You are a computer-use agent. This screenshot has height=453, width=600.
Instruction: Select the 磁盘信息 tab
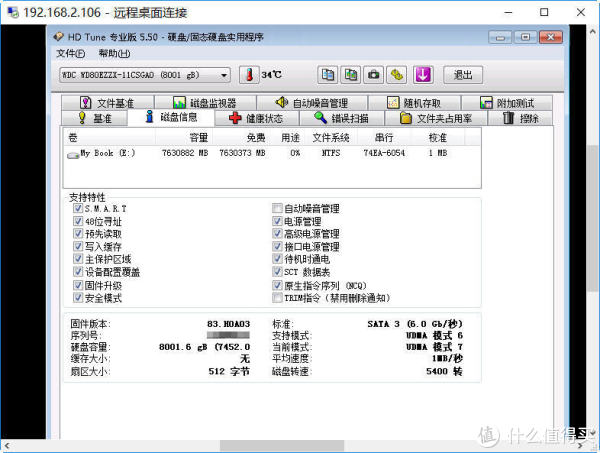(171, 117)
